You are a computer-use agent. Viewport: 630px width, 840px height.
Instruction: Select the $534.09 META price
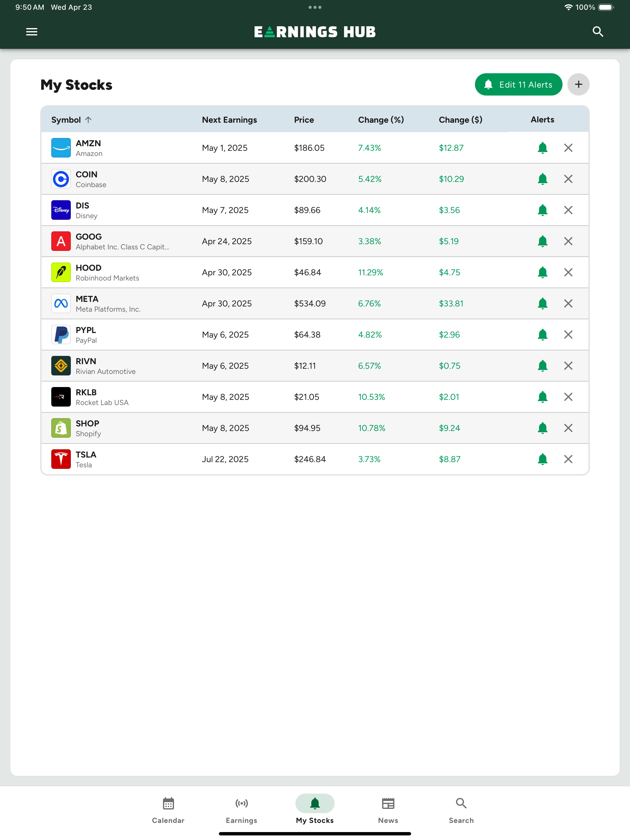click(310, 303)
